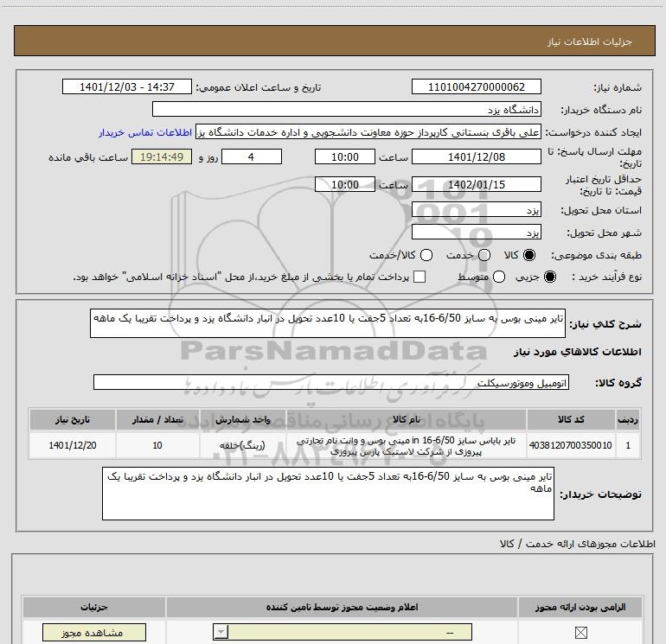Click the response deadline hour 10:00

[x=345, y=156]
